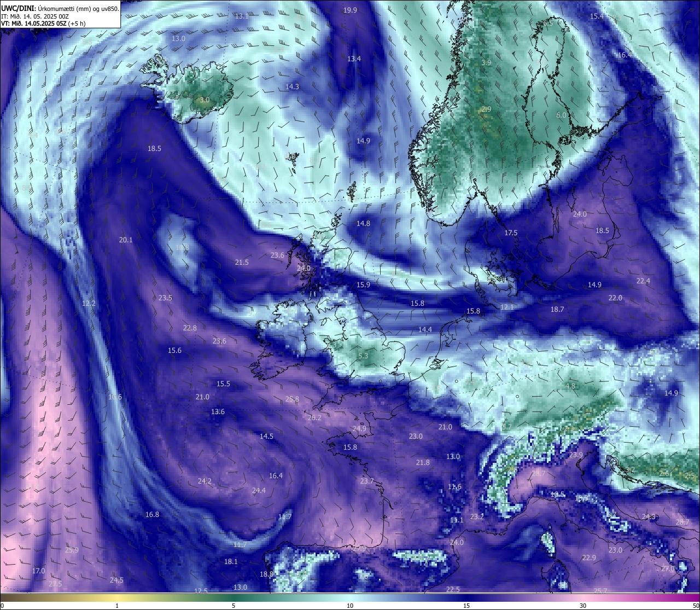The height and width of the screenshot is (610, 700).
Task: Click the 13.4 value north of Faroe Islands
Action: (354, 59)
